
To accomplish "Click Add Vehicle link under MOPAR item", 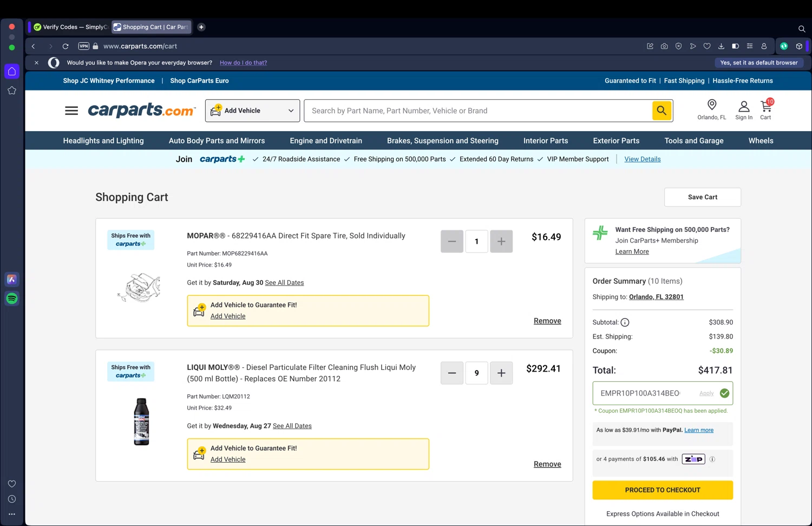I will pos(228,316).
